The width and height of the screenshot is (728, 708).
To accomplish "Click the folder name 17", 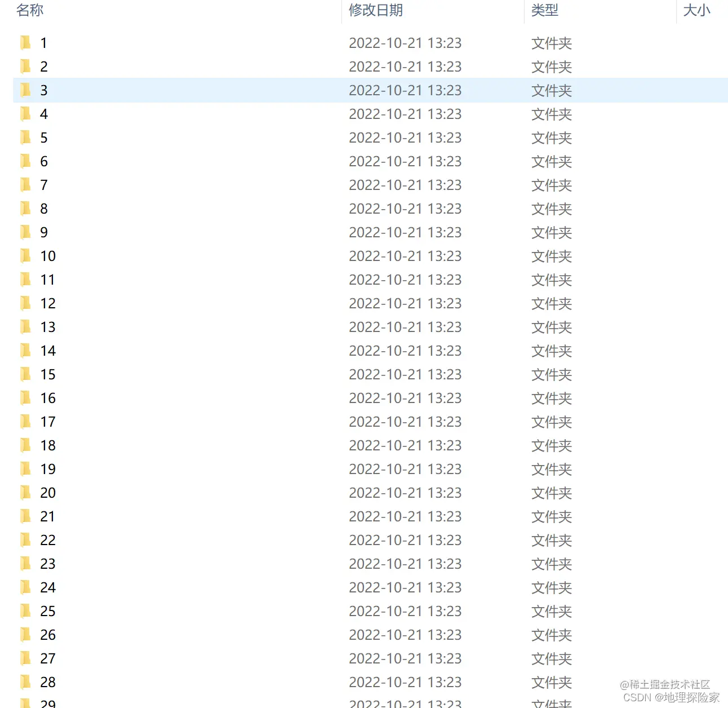I will coord(48,422).
